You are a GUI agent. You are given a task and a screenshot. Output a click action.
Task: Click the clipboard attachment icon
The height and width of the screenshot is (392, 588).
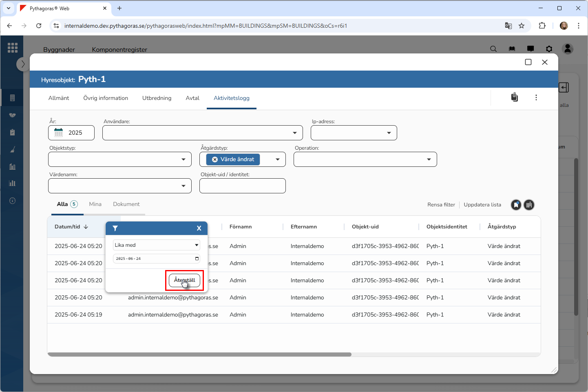[x=515, y=97]
